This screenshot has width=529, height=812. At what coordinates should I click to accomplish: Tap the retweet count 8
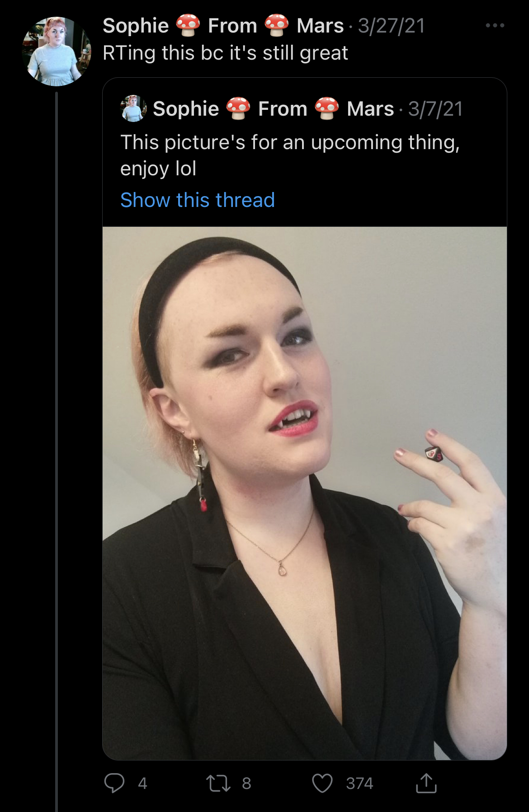pos(246,783)
